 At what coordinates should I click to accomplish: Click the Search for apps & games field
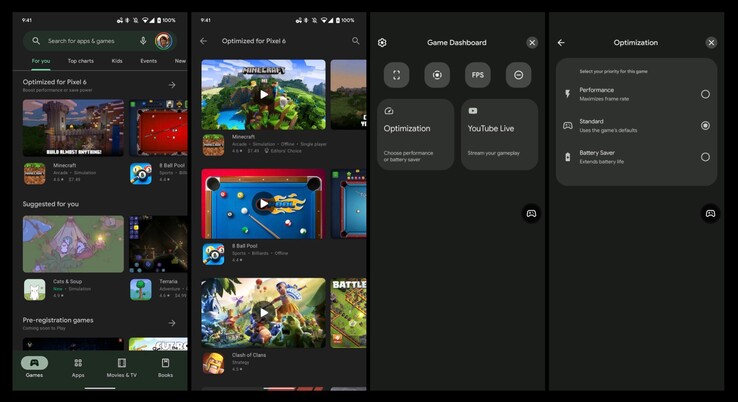pos(100,41)
